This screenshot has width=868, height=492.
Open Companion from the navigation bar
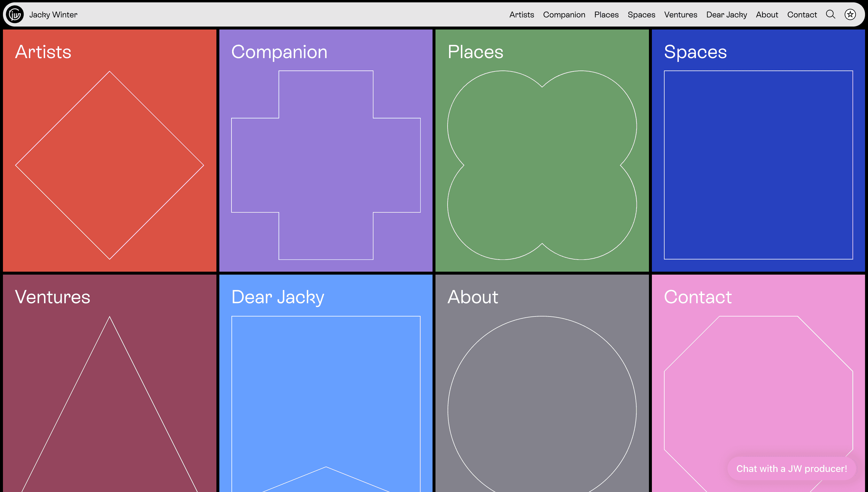point(564,14)
